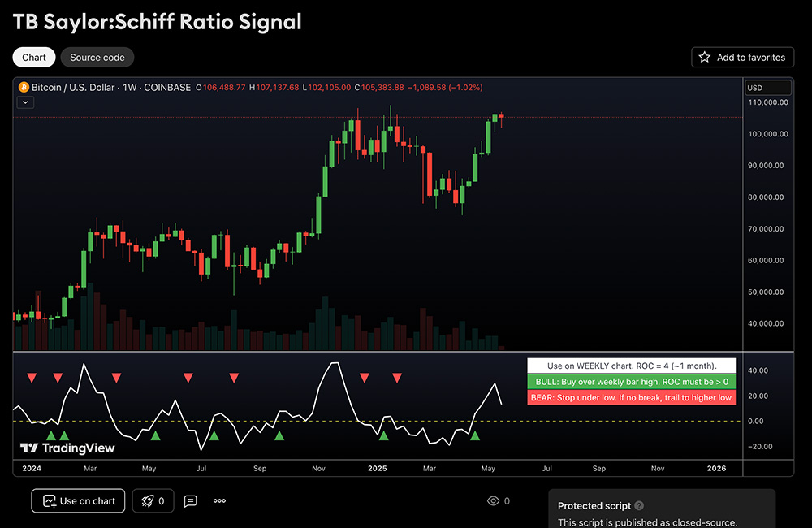This screenshot has height=528, width=812.
Task: Click the 50,000.00 price axis label
Action: [766, 292]
